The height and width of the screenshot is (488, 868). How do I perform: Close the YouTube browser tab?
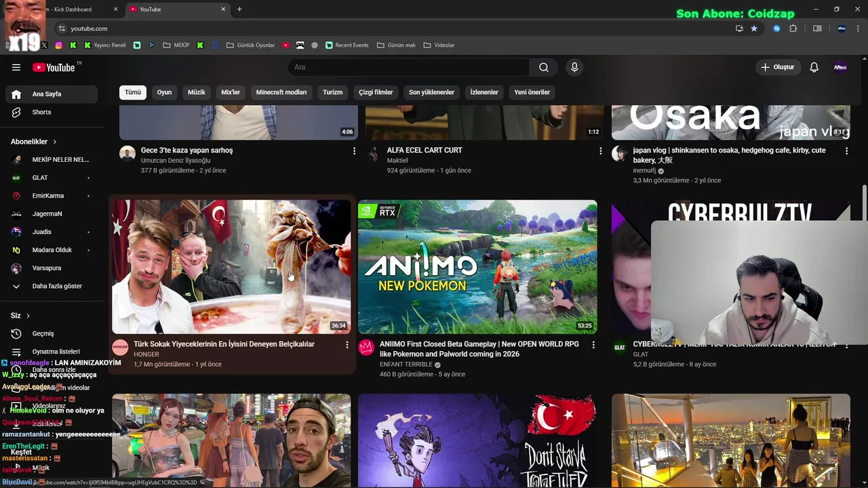[x=223, y=9]
